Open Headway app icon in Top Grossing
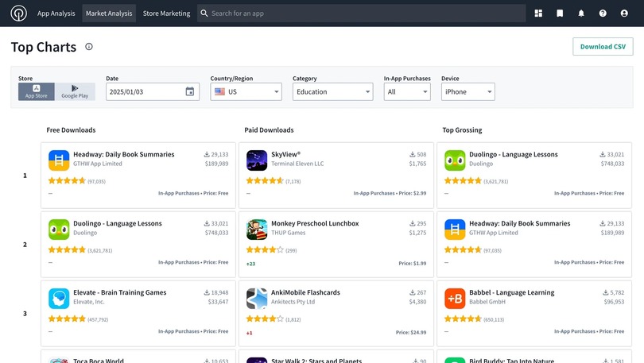The image size is (644, 363). pyautogui.click(x=455, y=230)
